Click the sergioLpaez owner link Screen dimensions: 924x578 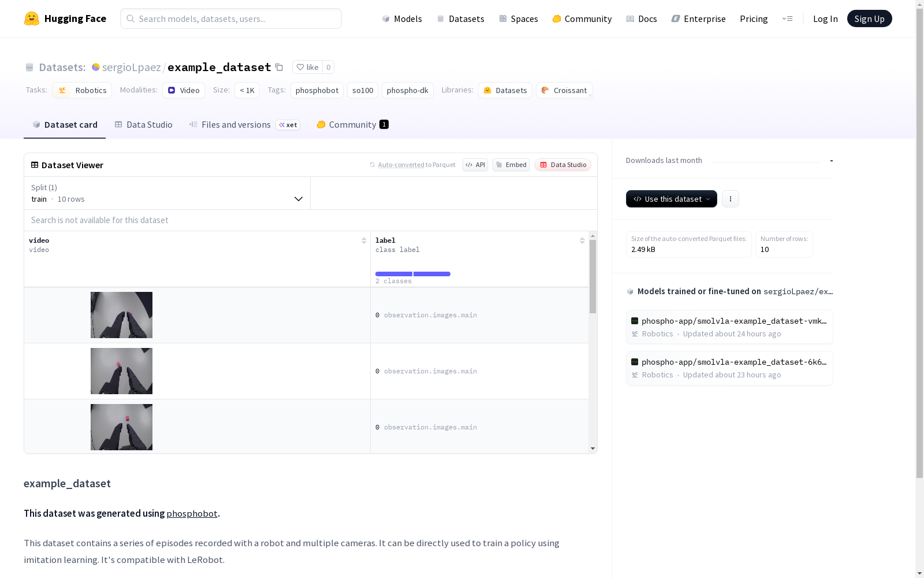click(x=132, y=67)
